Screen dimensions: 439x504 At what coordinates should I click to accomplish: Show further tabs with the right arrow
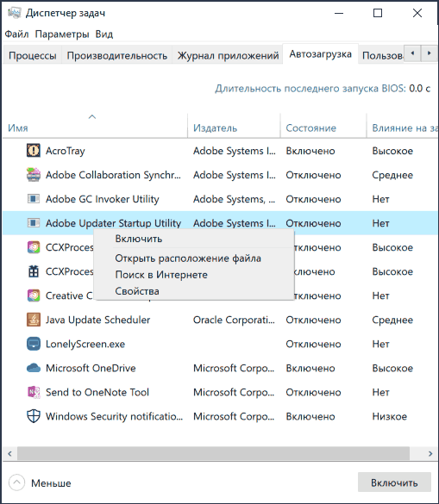point(429,53)
